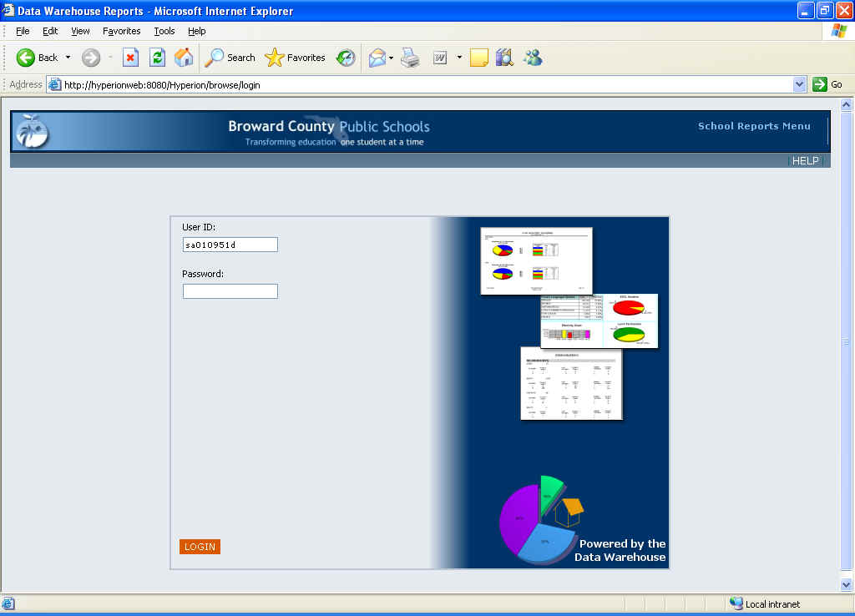Click the orange LOGIN button
The width and height of the screenshot is (855, 616).
[x=200, y=547]
